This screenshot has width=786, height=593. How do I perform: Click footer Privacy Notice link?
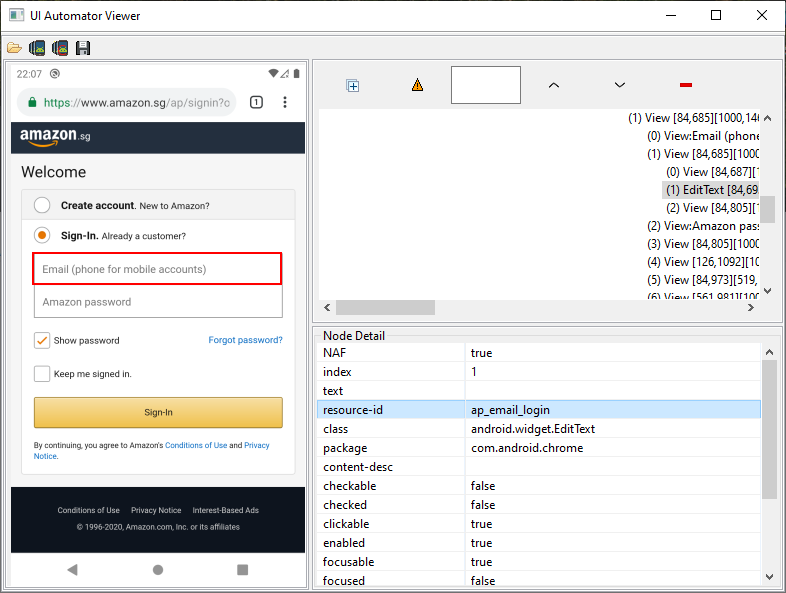[x=156, y=510]
